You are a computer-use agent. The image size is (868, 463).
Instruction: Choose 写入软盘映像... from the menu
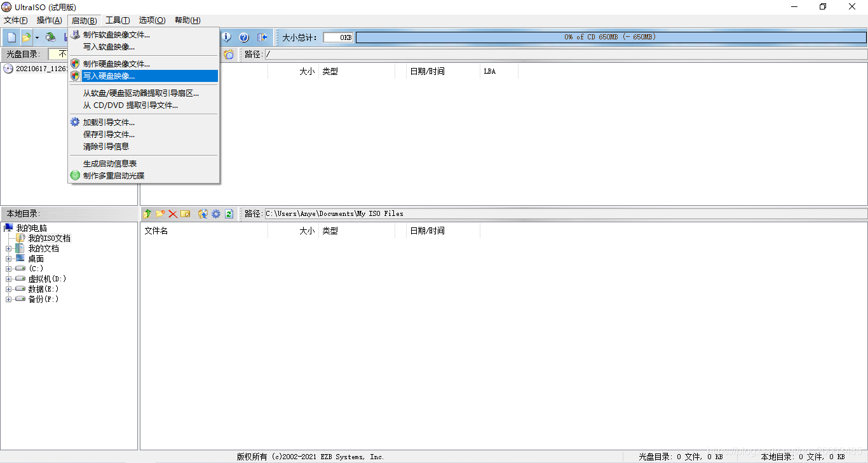pyautogui.click(x=144, y=46)
